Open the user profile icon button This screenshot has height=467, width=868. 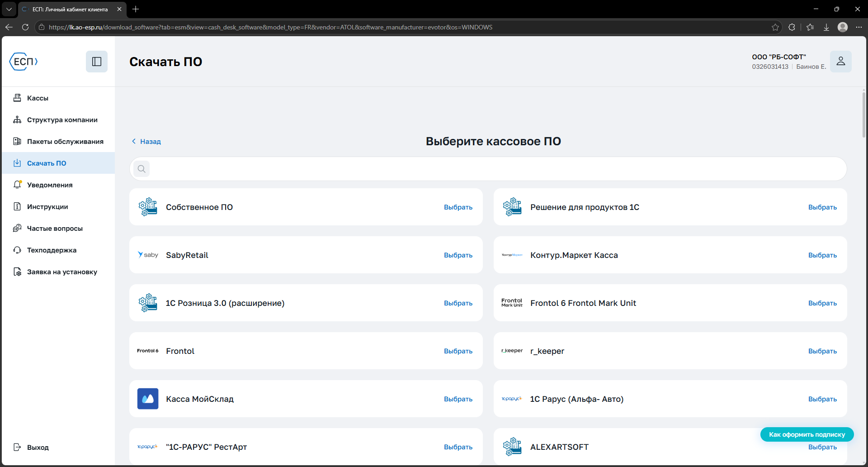point(841,62)
